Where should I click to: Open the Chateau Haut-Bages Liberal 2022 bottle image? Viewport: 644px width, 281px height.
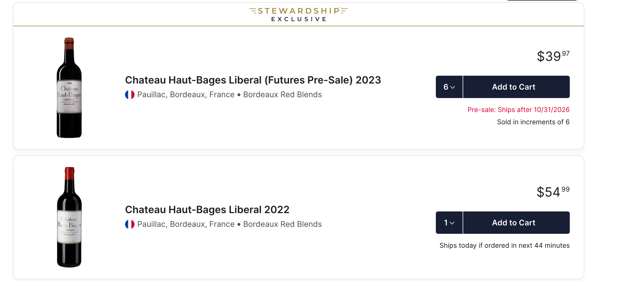69,217
